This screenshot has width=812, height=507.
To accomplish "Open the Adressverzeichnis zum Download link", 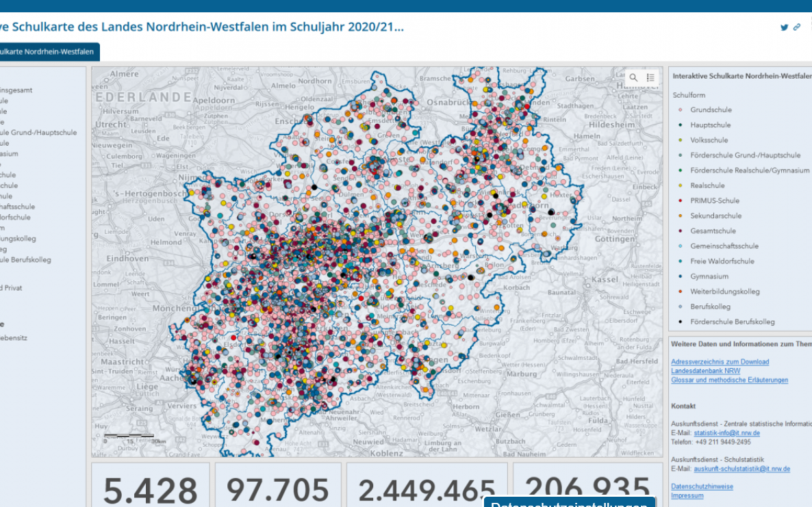I will point(720,362).
